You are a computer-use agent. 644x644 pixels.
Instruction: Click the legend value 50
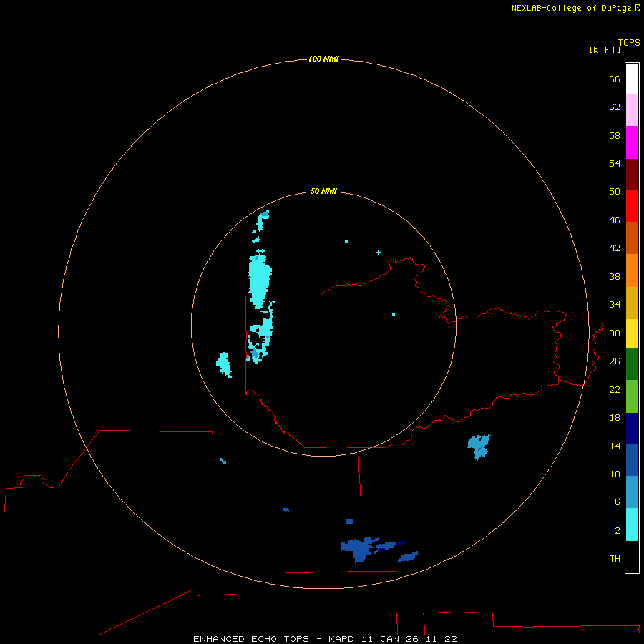coord(615,191)
